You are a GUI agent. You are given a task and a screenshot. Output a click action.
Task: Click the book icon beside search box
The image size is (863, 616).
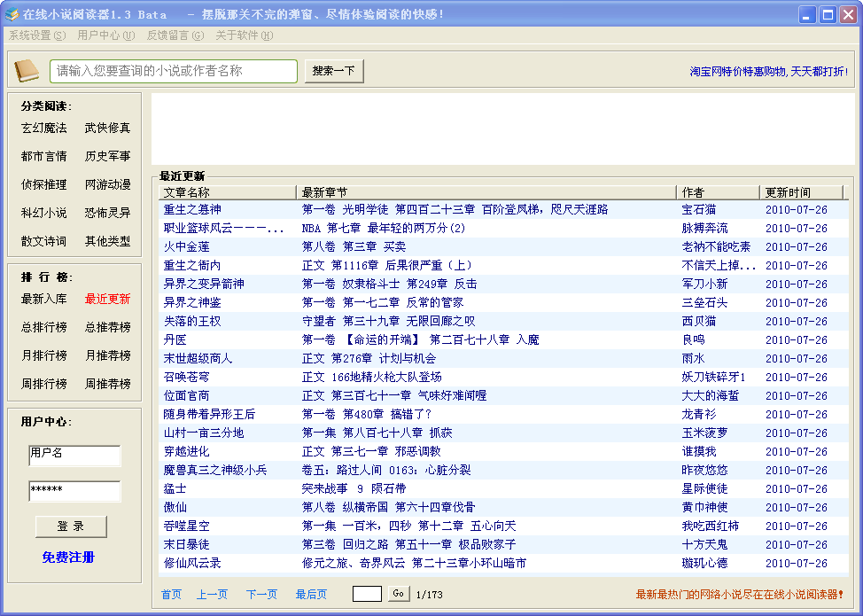click(x=27, y=71)
